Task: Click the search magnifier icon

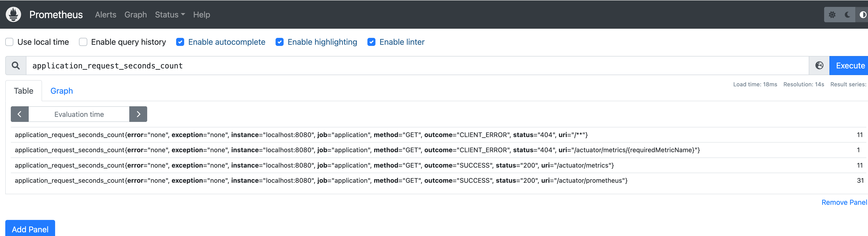Action: pos(16,66)
